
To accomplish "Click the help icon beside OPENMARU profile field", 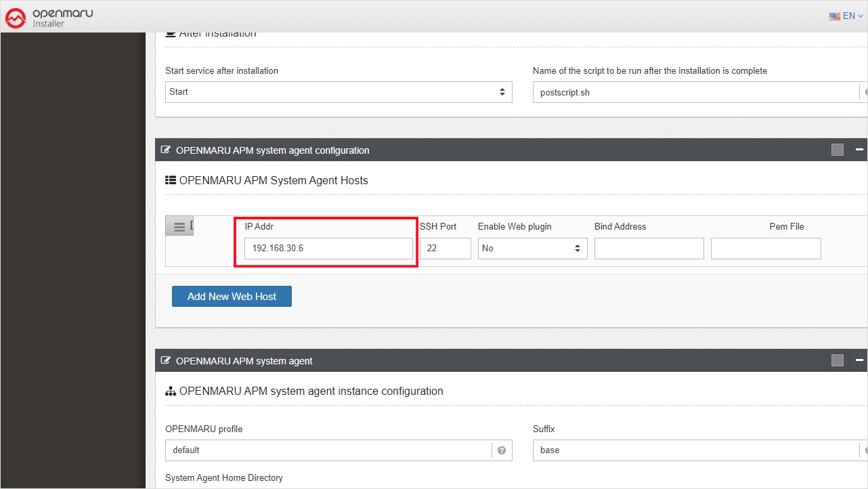I will pyautogui.click(x=502, y=450).
